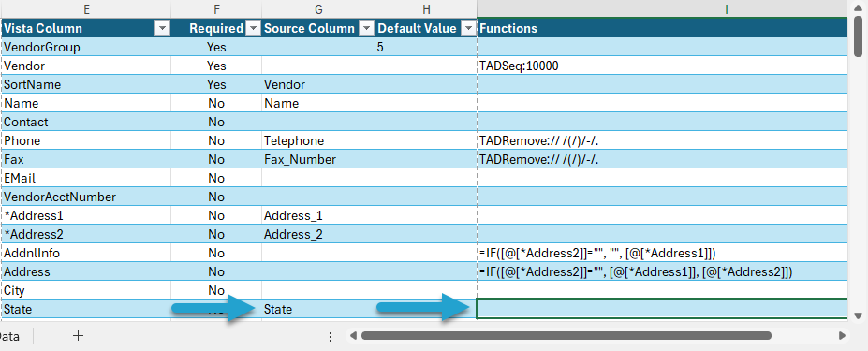Viewport: 868px width, 351px height.
Task: Select the VendorGroup cell
Action: pyautogui.click(x=86, y=47)
